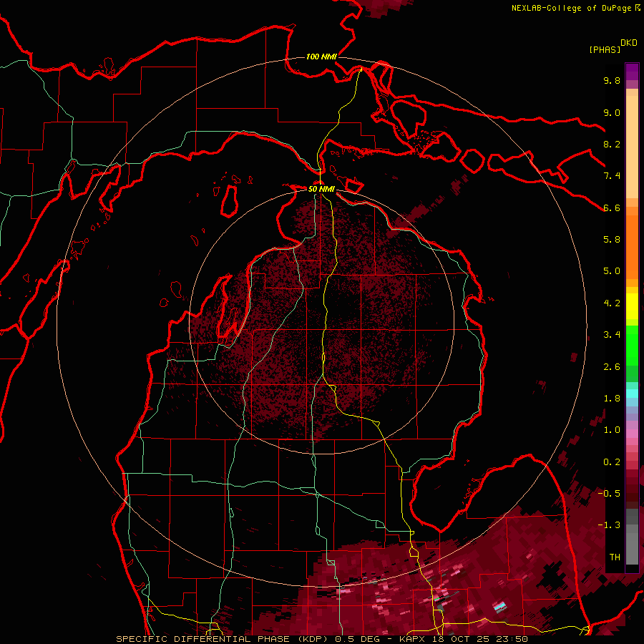Viewport: 644px width, 644px height.
Task: Click the 4.2 value on the color scale
Action: 612,303
